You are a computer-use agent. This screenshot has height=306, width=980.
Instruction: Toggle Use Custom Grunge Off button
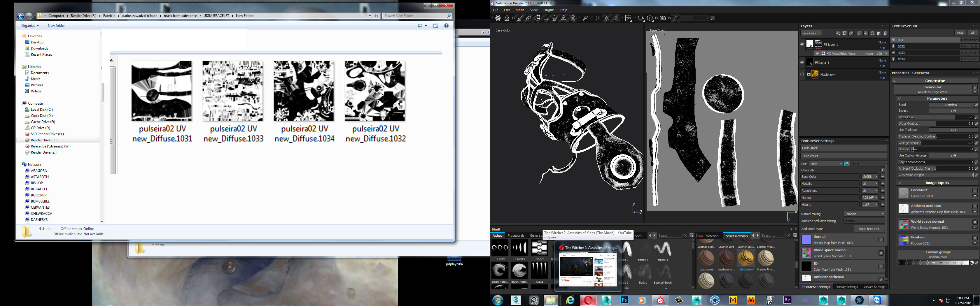tap(953, 156)
